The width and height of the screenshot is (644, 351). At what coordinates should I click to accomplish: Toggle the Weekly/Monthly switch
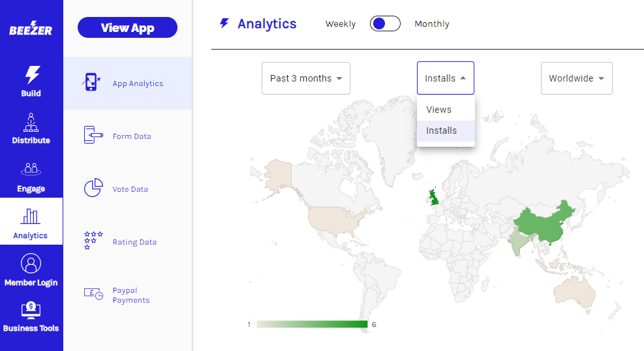pyautogui.click(x=385, y=24)
